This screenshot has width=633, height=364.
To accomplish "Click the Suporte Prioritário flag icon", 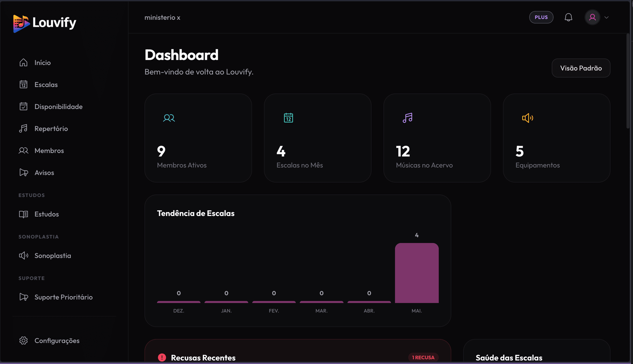I will [x=23, y=297].
